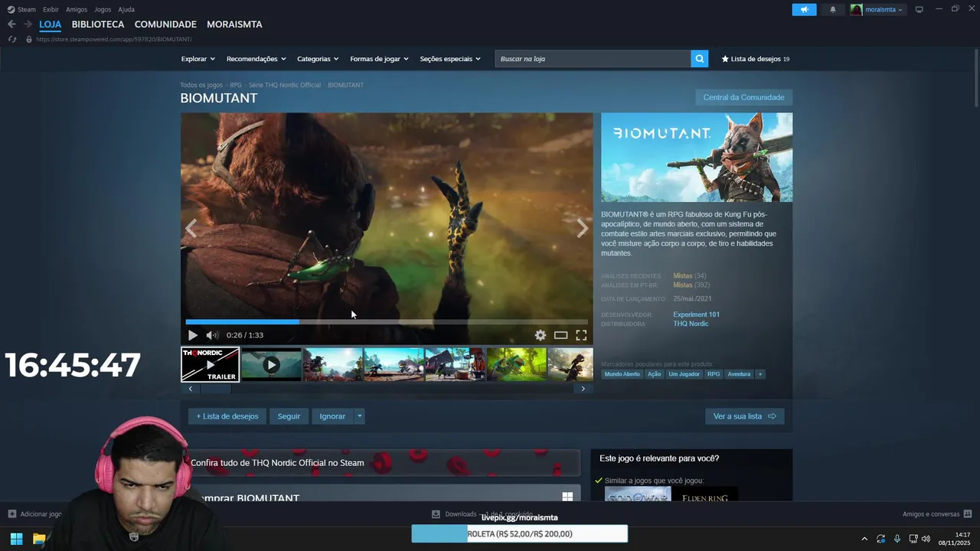This screenshot has width=980, height=551.
Task: Open File Explorer from taskbar
Action: pyautogui.click(x=39, y=539)
